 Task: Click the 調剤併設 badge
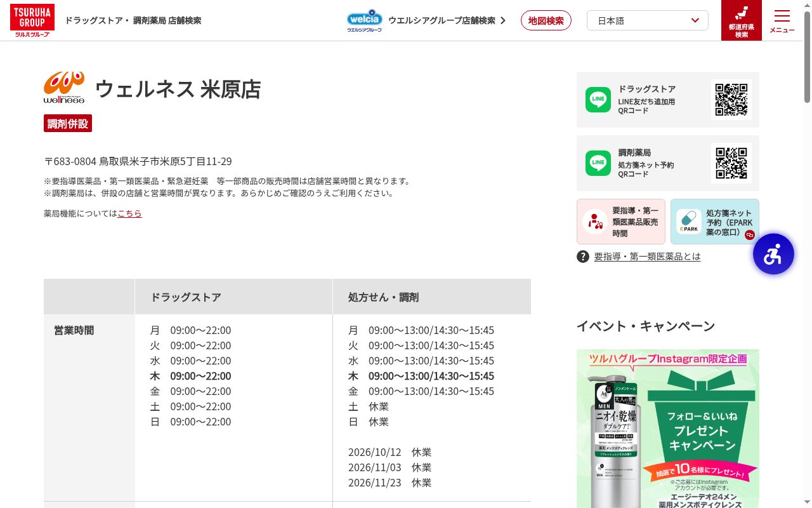tap(68, 123)
